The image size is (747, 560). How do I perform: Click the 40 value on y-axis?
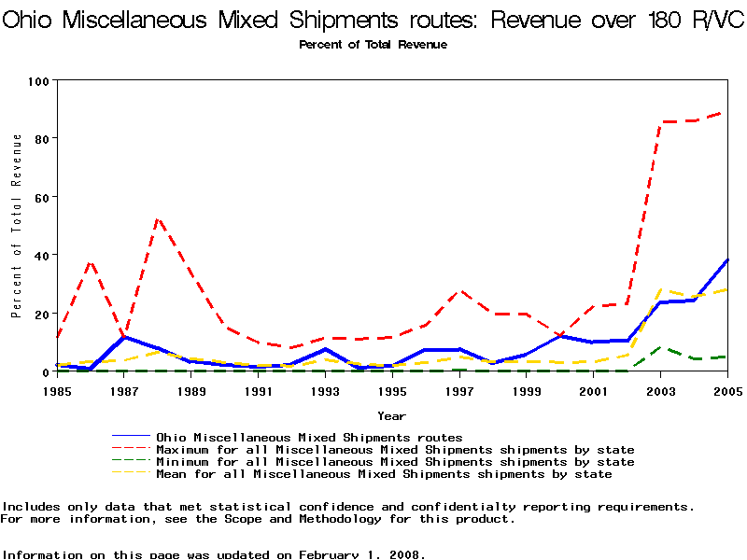pos(40,255)
